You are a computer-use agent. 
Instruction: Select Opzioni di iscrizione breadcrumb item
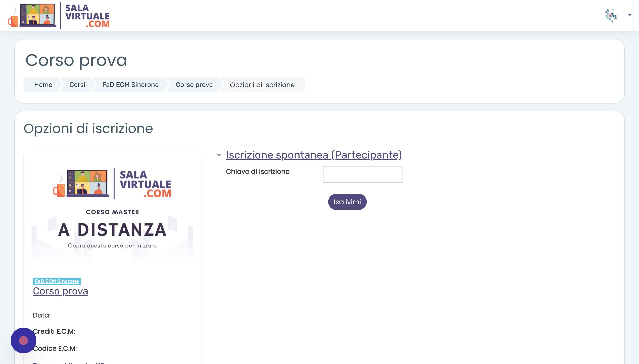pyautogui.click(x=262, y=85)
